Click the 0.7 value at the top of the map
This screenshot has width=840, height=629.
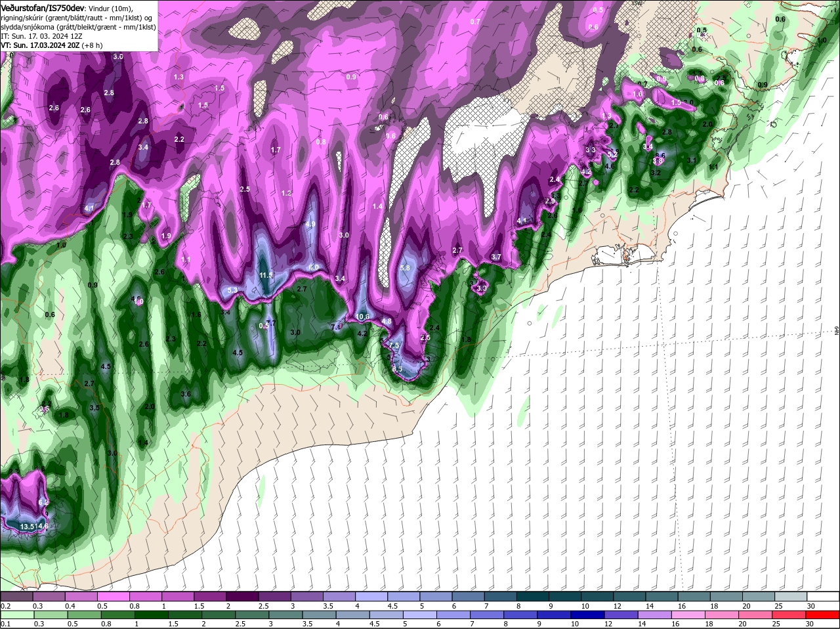475,22
